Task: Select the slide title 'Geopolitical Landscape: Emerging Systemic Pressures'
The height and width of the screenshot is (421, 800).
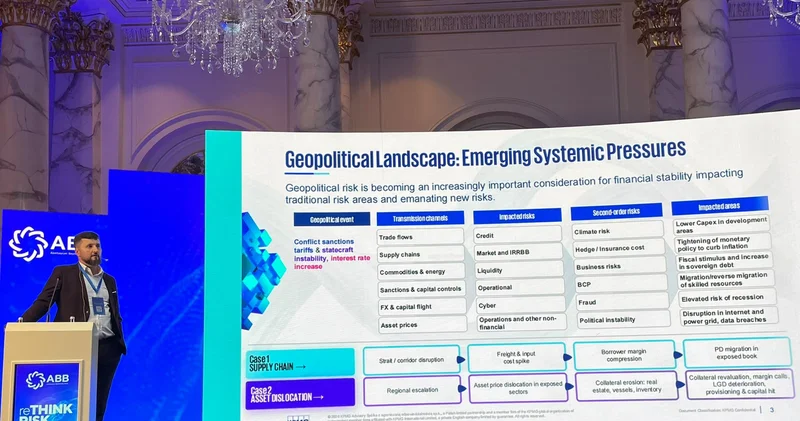Action: 485,155
